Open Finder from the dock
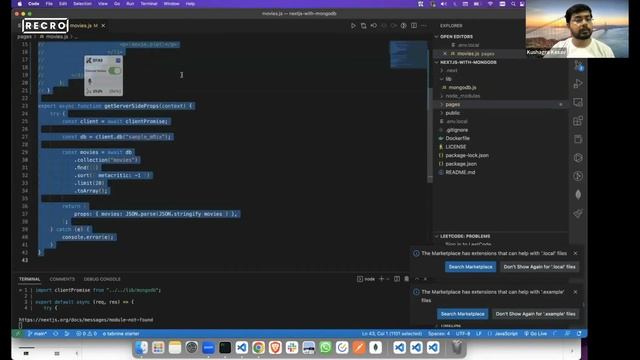The image size is (640, 360). pos(141,348)
